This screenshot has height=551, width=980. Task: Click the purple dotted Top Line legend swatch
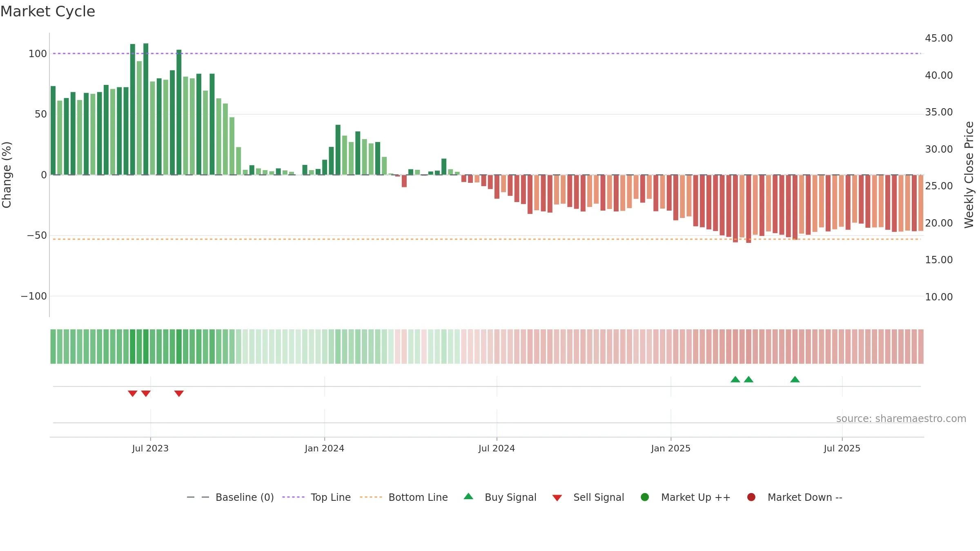[x=293, y=497]
